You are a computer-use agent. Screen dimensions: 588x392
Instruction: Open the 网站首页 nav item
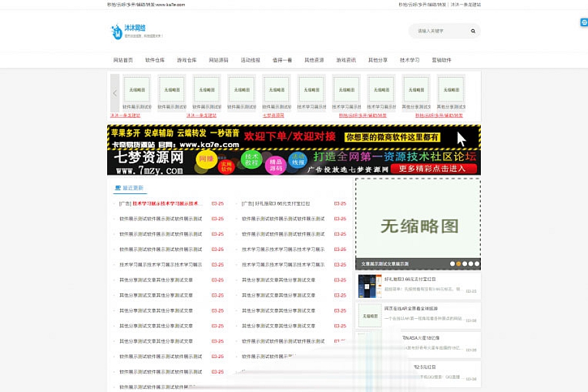coord(123,60)
